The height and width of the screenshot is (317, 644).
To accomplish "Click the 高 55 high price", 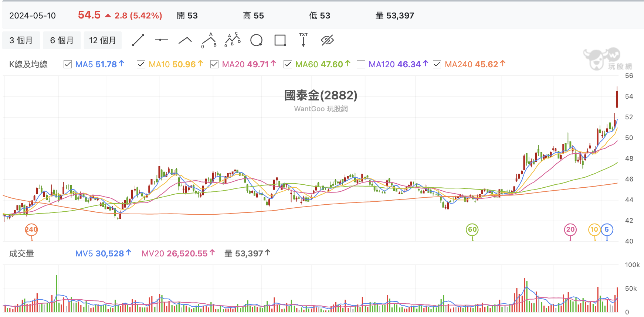I will click(254, 16).
